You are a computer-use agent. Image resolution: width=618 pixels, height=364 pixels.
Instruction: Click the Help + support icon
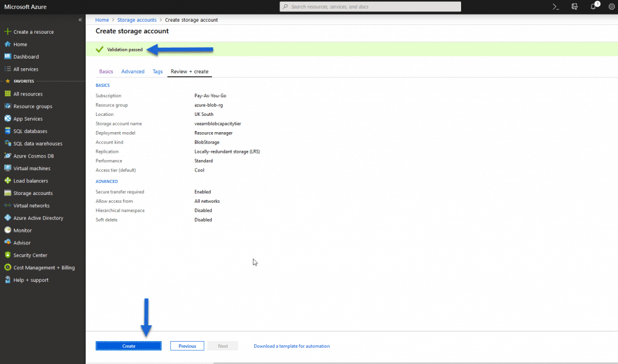coord(7,280)
